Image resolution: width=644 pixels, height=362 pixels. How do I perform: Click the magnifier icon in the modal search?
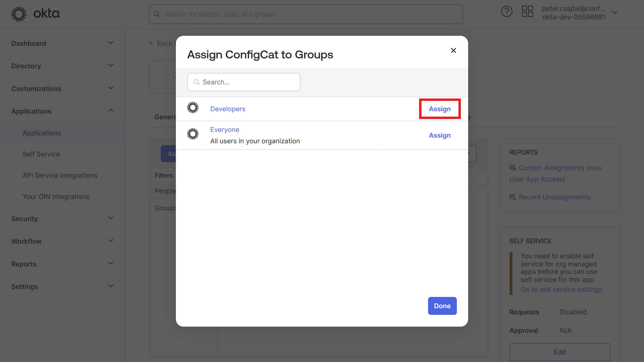(x=197, y=82)
